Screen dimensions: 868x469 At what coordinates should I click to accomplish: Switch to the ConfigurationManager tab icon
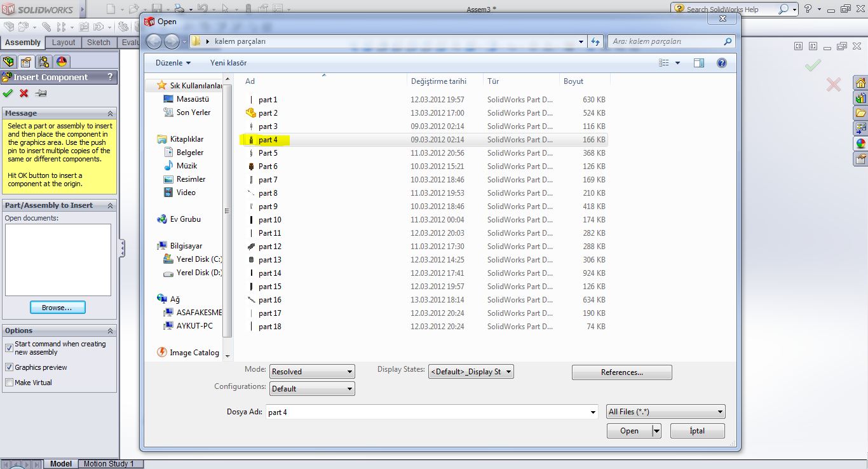point(44,62)
